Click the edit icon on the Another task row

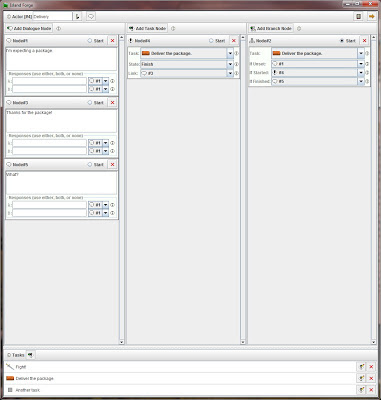point(361,390)
